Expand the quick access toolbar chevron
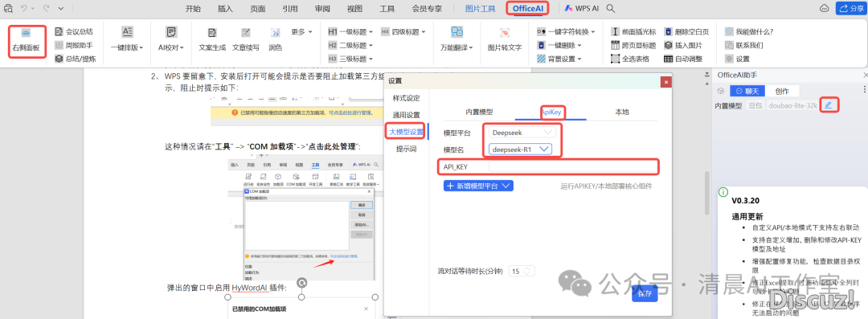Image resolution: width=868 pixels, height=319 pixels. pyautogui.click(x=60, y=8)
